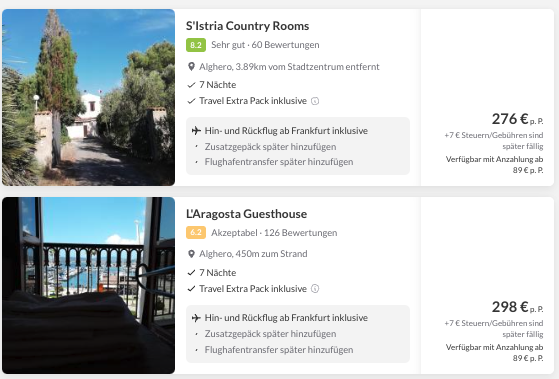Click location pin icon beside Alghero 3.89km
Viewport: 559px width, 379px height.
pyautogui.click(x=191, y=67)
